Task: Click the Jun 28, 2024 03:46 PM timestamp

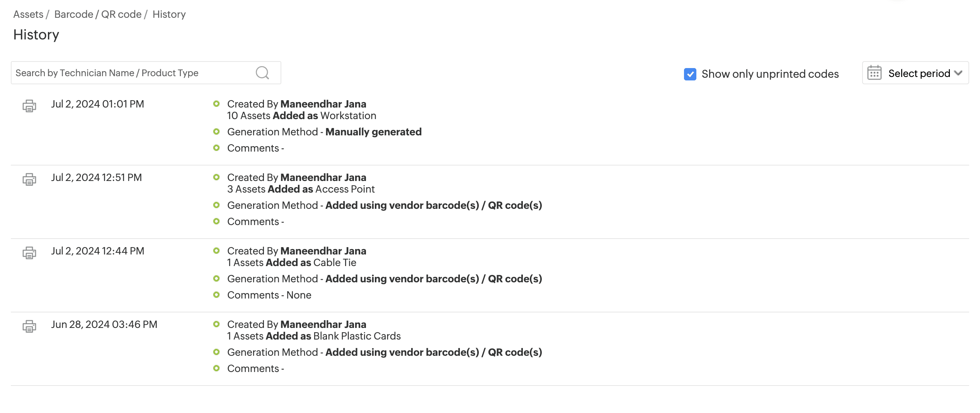Action: tap(104, 324)
